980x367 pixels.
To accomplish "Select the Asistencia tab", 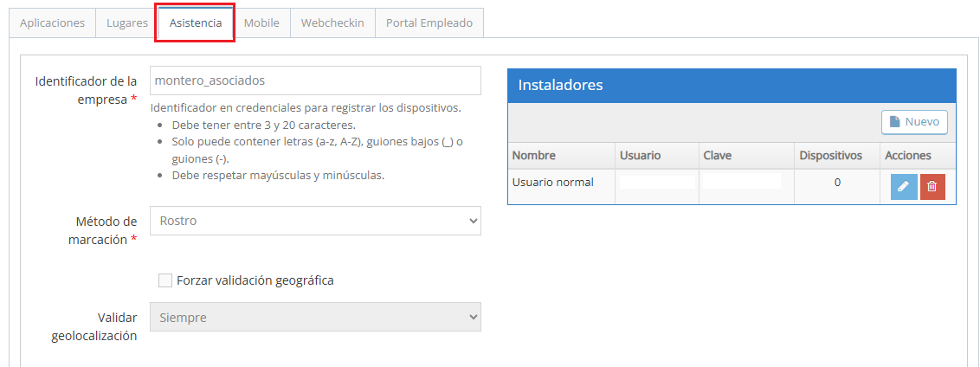I will (x=196, y=23).
